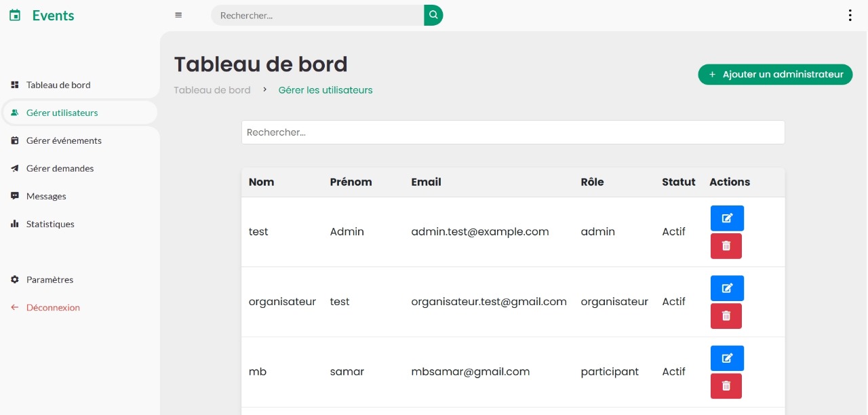Viewport: 868px width, 415px height.
Task: Open the three-dot options menu
Action: pos(850,15)
